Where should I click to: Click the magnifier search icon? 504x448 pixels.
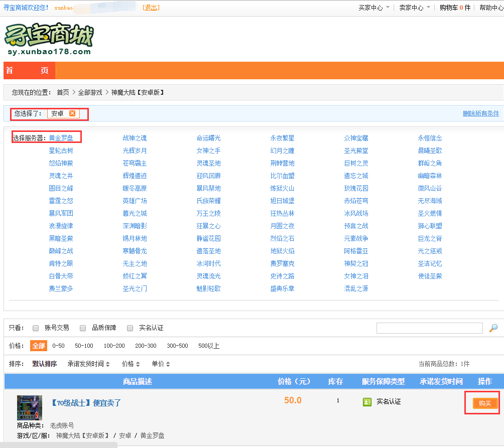[493, 328]
